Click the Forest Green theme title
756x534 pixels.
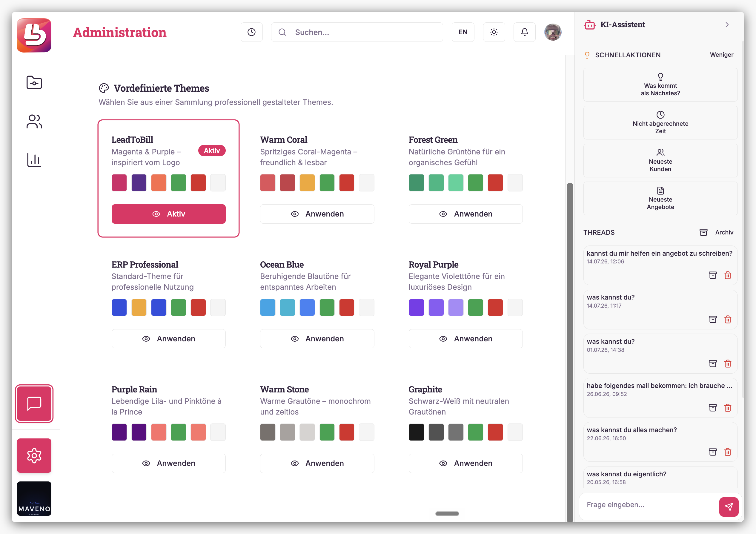coord(433,140)
